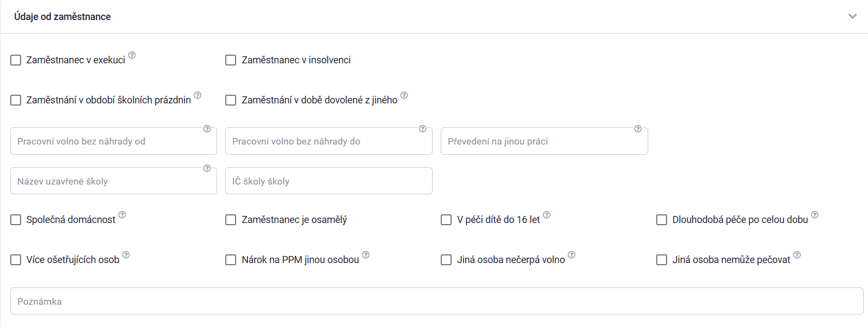This screenshot has height=328, width=868.
Task: Click the Údaje od zaměstnance section header
Action: 434,17
